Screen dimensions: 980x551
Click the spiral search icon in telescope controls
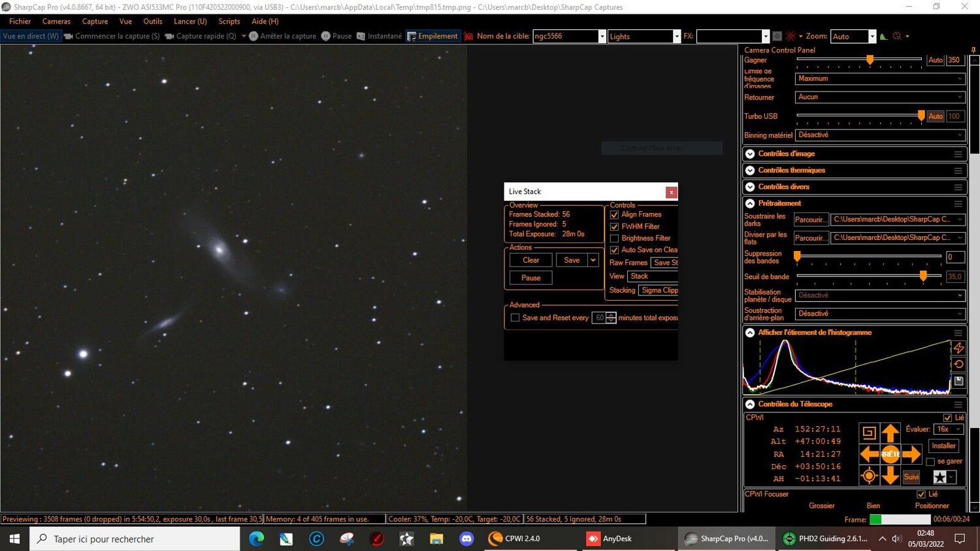click(x=869, y=431)
